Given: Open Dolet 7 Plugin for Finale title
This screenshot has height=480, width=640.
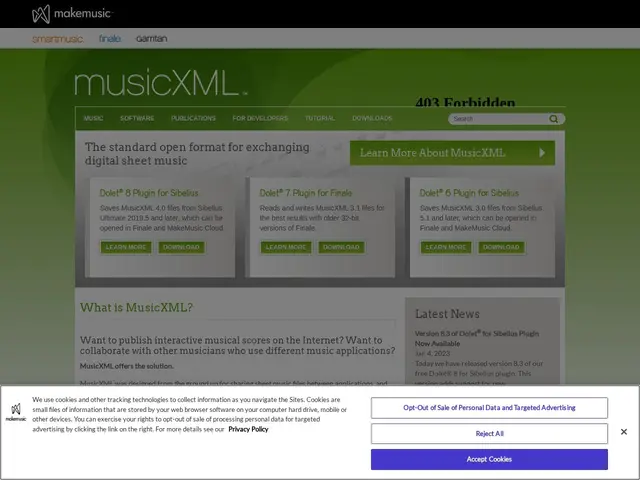Looking at the screenshot, I should pyautogui.click(x=306, y=193).
